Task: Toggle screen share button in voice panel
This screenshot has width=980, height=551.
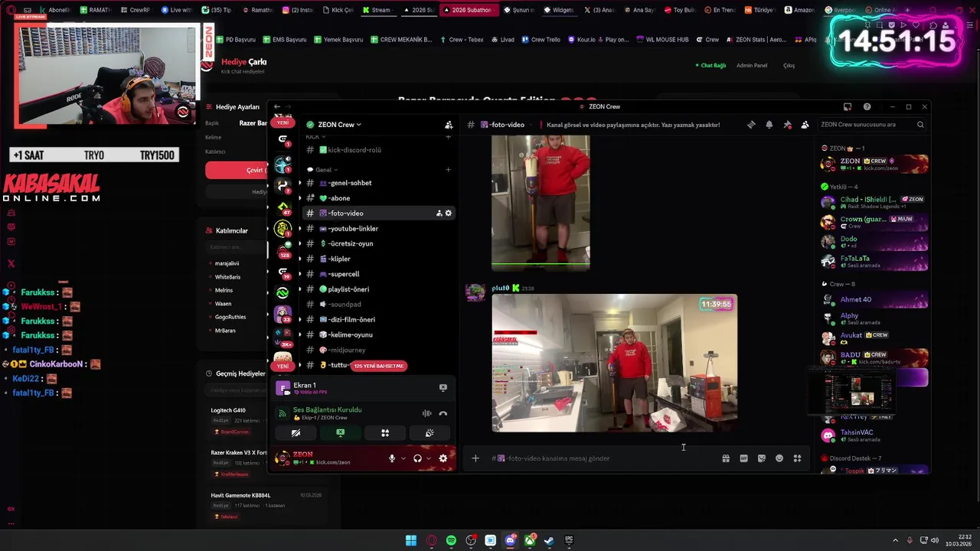Action: (x=341, y=433)
